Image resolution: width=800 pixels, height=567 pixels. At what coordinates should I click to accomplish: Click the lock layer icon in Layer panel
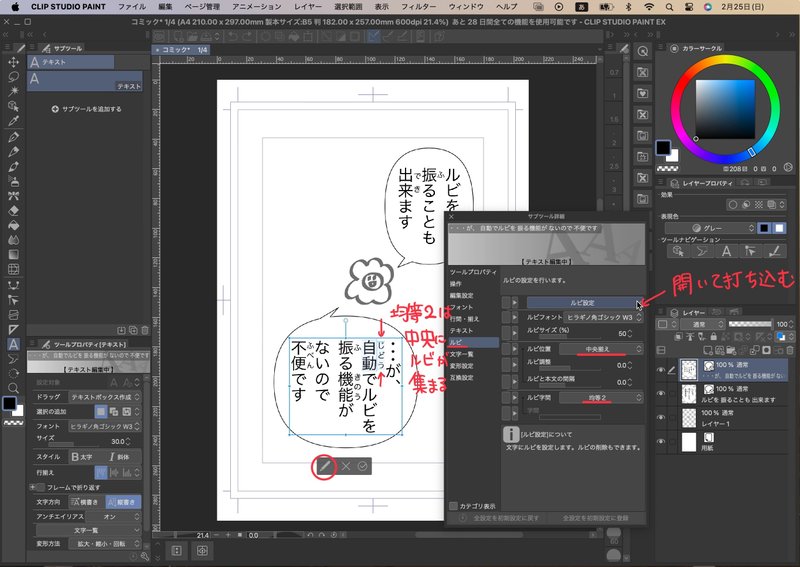(713, 336)
